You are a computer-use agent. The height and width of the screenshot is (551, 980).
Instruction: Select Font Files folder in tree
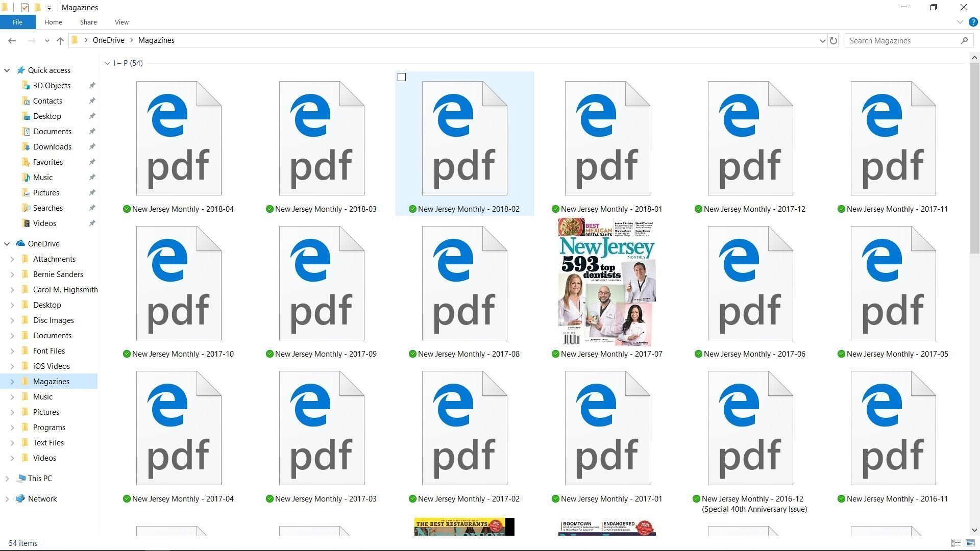click(49, 351)
